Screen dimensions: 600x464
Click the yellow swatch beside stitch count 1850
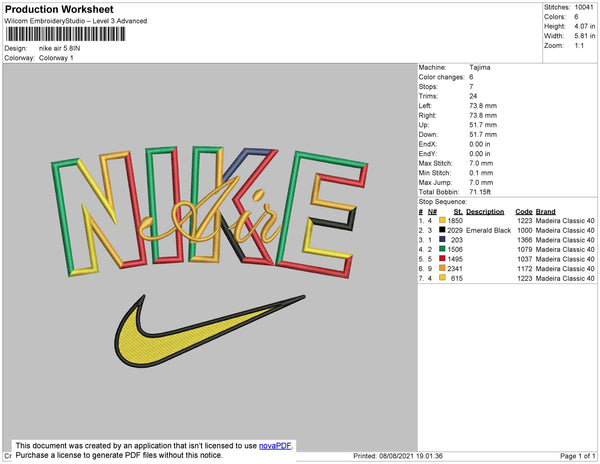click(442, 220)
